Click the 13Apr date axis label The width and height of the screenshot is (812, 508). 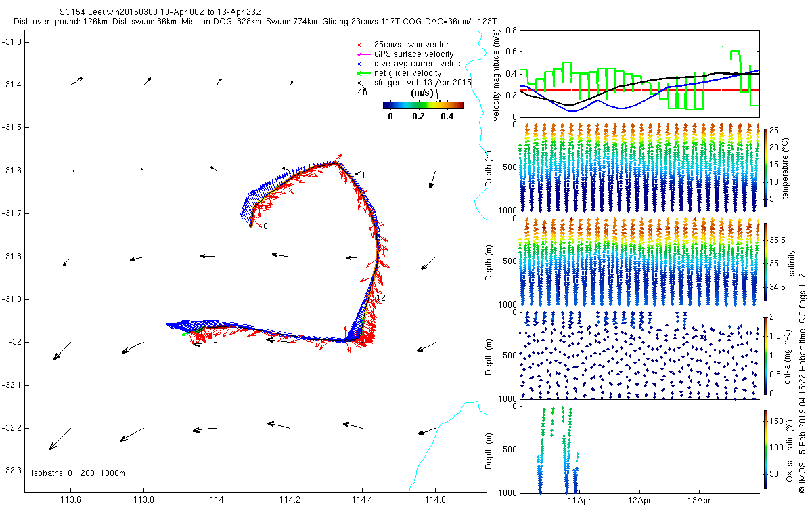pos(699,501)
